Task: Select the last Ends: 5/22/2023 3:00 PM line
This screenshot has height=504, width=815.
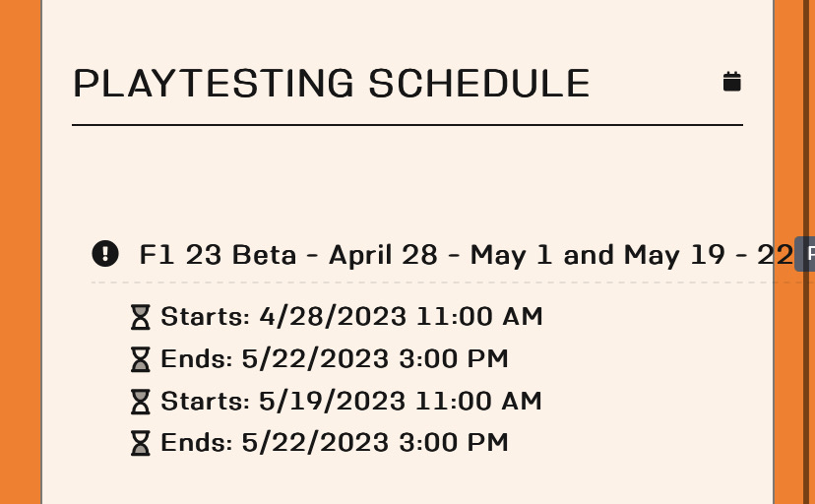Action: point(334,444)
